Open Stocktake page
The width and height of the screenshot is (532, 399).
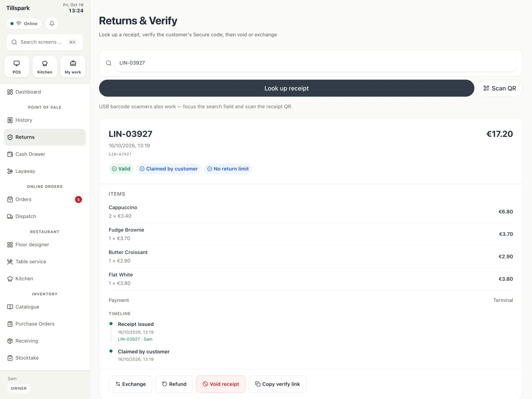click(x=45, y=357)
